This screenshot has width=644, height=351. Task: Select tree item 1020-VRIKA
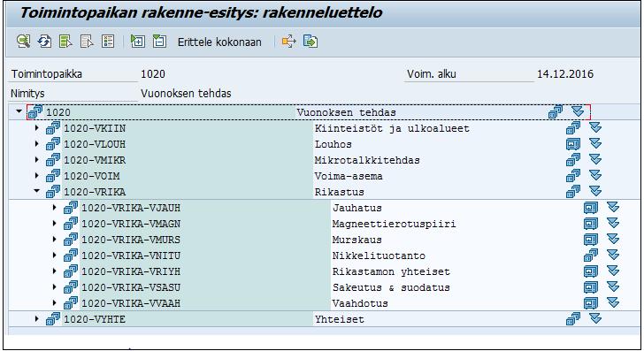coord(95,192)
